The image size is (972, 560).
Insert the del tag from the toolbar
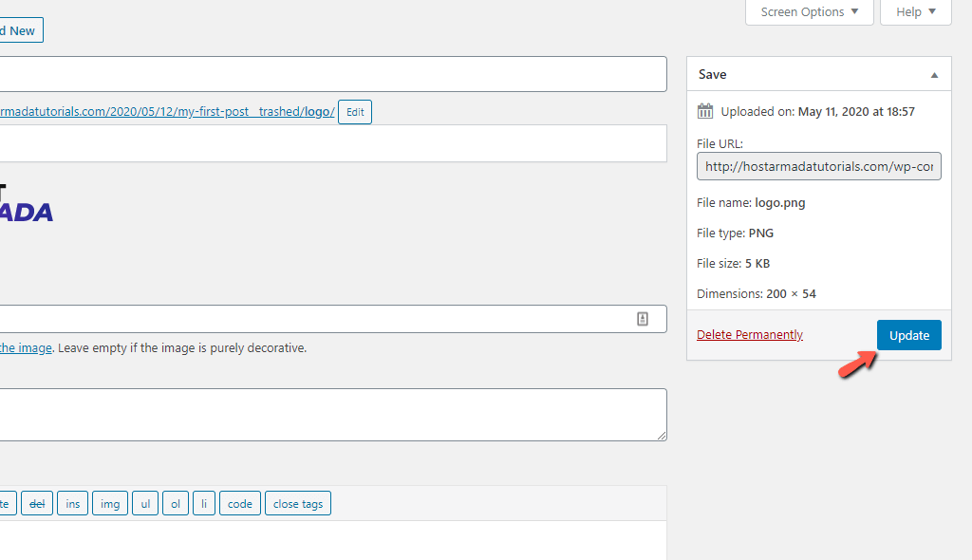[x=37, y=504]
